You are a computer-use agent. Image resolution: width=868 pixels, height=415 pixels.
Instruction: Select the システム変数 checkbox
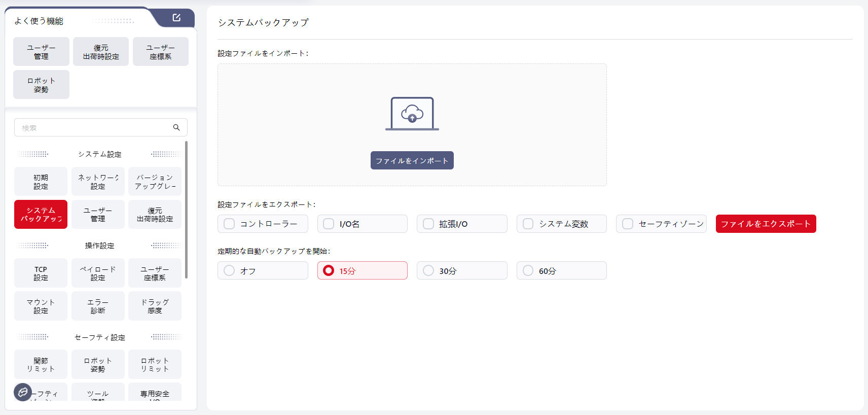point(528,224)
